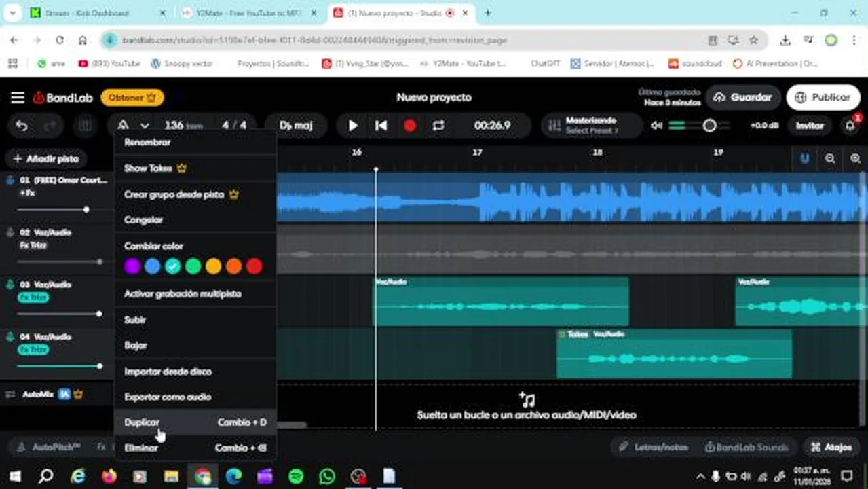Toggle Fx Trizz badge on track 03
Image resolution: width=868 pixels, height=489 pixels.
click(x=33, y=297)
